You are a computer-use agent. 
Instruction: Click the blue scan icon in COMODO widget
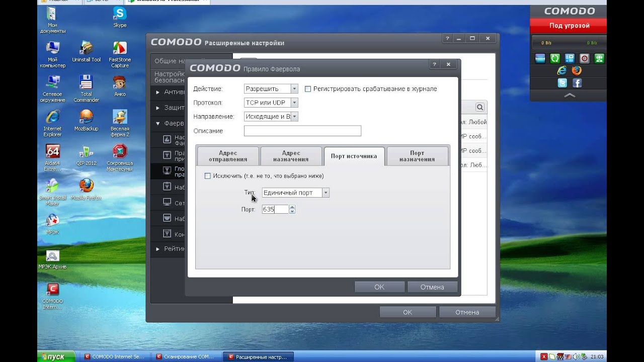tap(540, 58)
